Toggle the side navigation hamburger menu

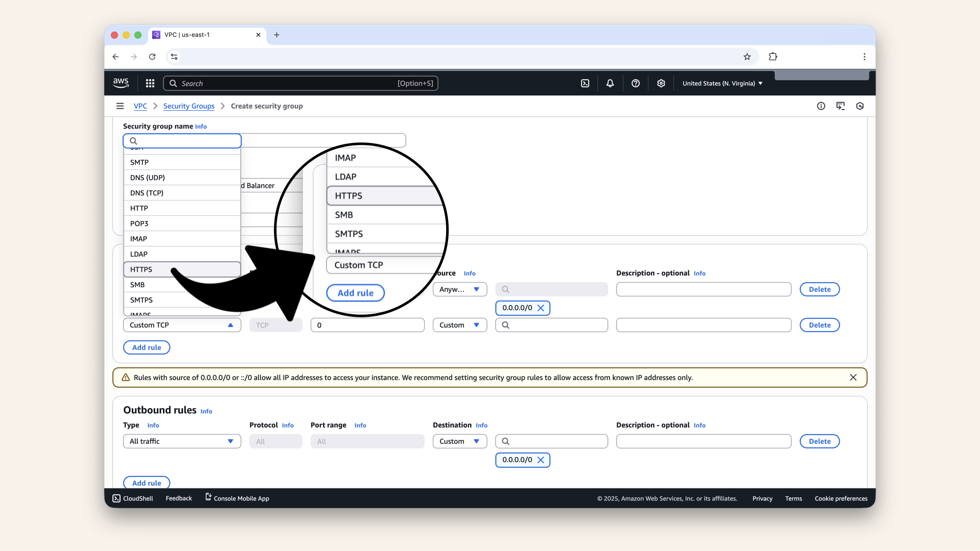click(x=120, y=106)
